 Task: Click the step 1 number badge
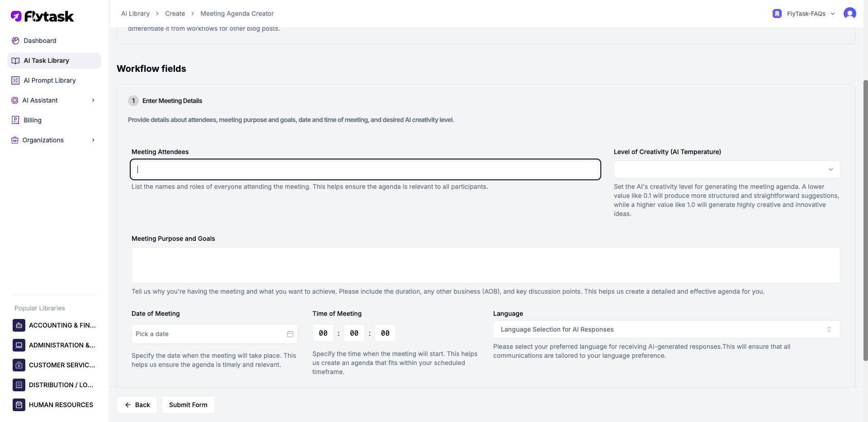click(x=133, y=101)
